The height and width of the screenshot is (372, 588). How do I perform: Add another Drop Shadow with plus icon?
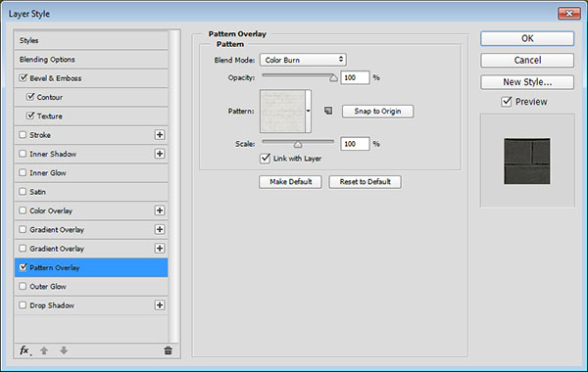coord(160,305)
